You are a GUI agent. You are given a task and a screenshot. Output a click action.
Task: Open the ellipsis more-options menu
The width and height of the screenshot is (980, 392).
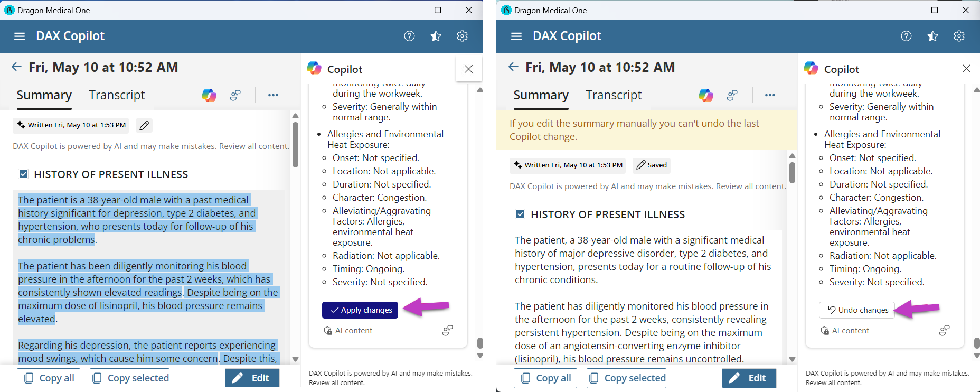click(273, 95)
